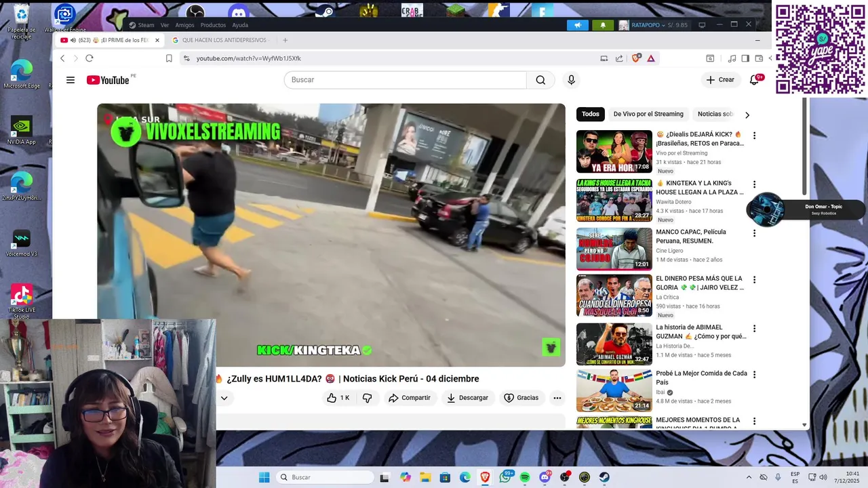Screen dimensions: 868x488
Task: Open options for MANCO CAPAC video
Action: pyautogui.click(x=754, y=233)
